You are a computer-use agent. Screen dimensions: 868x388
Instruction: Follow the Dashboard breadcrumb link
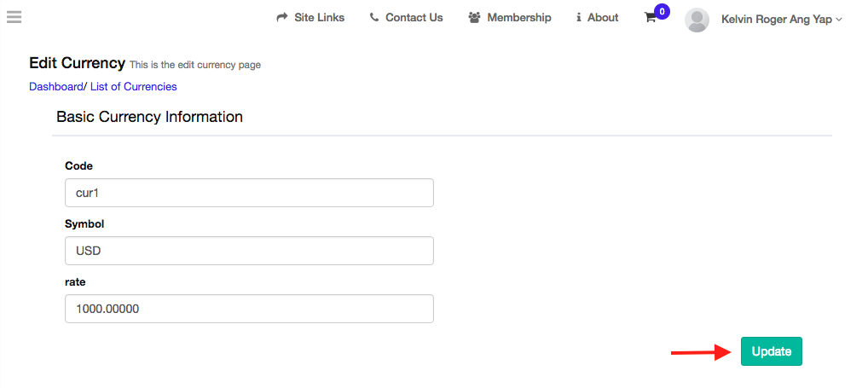[x=56, y=86]
